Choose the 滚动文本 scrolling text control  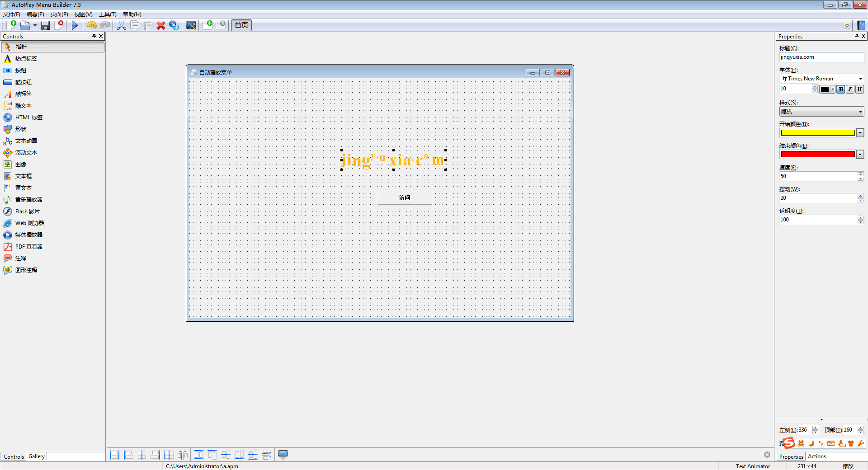click(53, 153)
